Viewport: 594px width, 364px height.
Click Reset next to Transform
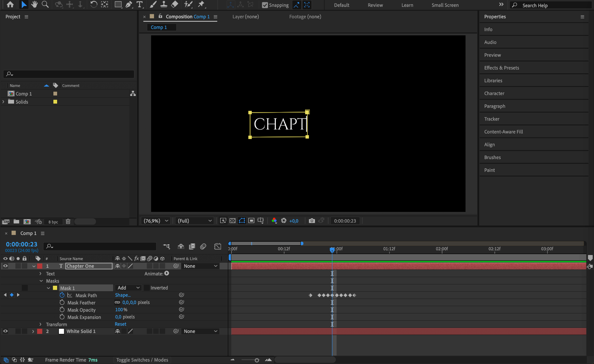pyautogui.click(x=120, y=324)
